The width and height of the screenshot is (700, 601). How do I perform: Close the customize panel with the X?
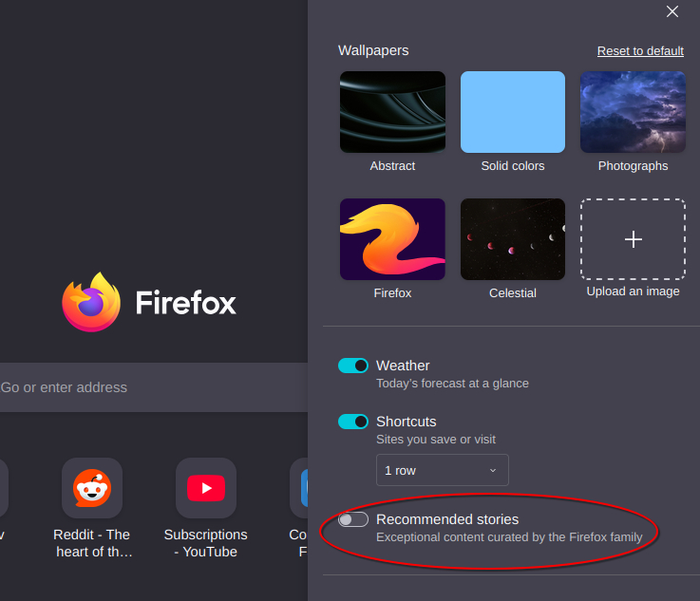(x=672, y=11)
